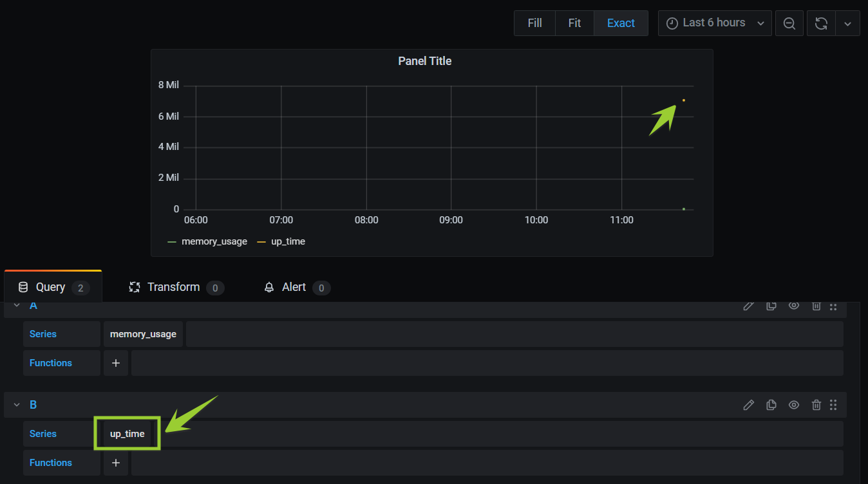Toggle the up_time series in the legend
The image size is (868, 484).
(288, 241)
